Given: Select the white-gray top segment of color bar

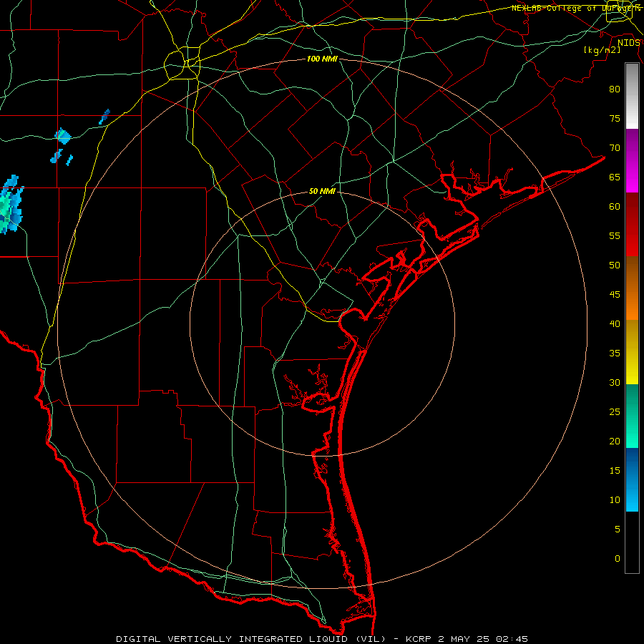Looking at the screenshot, I should [x=632, y=96].
